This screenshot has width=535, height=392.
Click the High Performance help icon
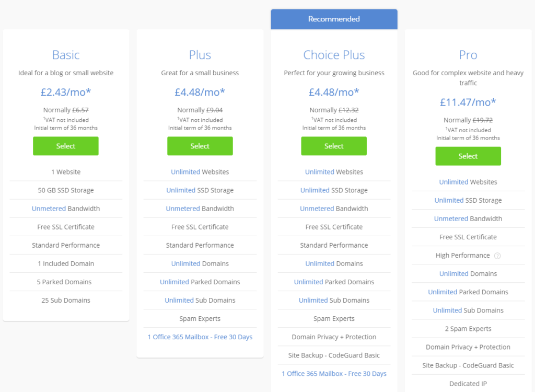[497, 256]
